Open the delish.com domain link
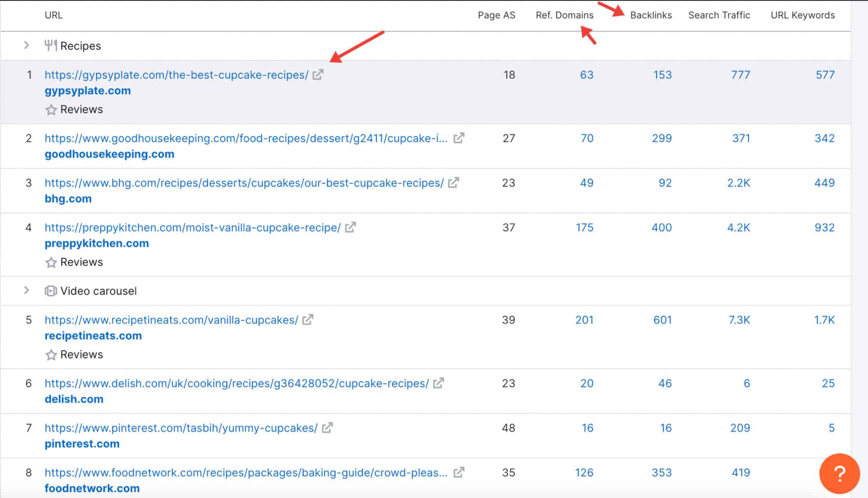Image resolution: width=868 pixels, height=498 pixels. point(74,399)
